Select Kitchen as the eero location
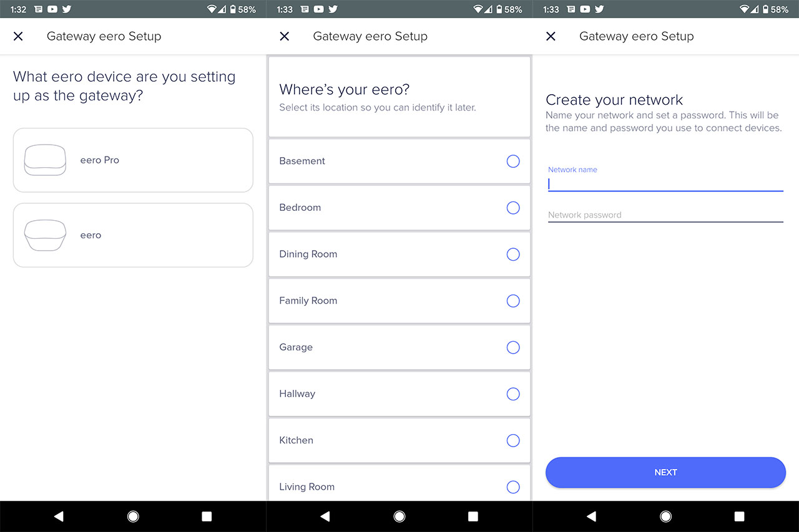799x532 pixels. click(x=399, y=440)
